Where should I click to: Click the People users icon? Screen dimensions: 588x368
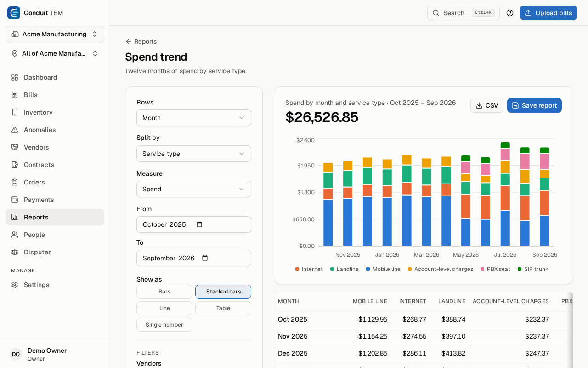pyautogui.click(x=15, y=235)
